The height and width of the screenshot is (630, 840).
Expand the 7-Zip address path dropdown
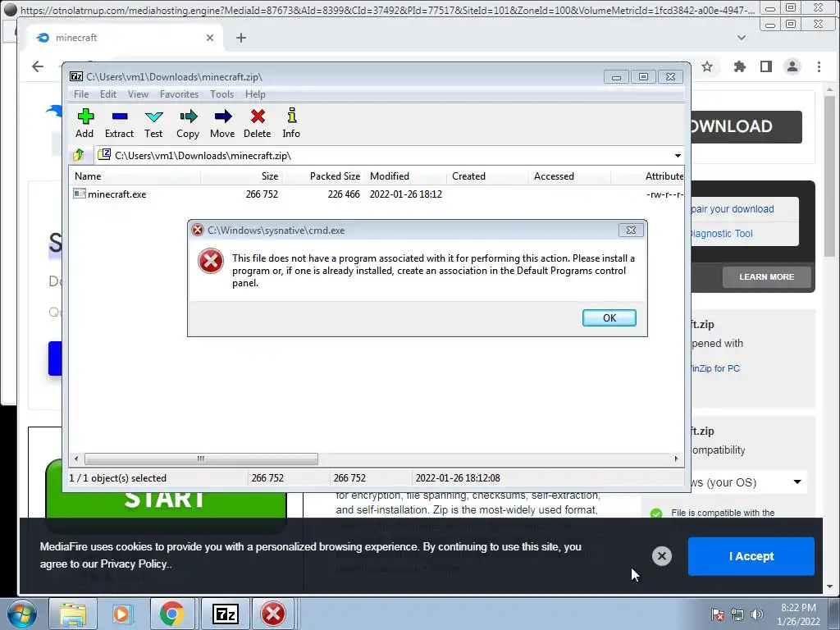[678, 155]
